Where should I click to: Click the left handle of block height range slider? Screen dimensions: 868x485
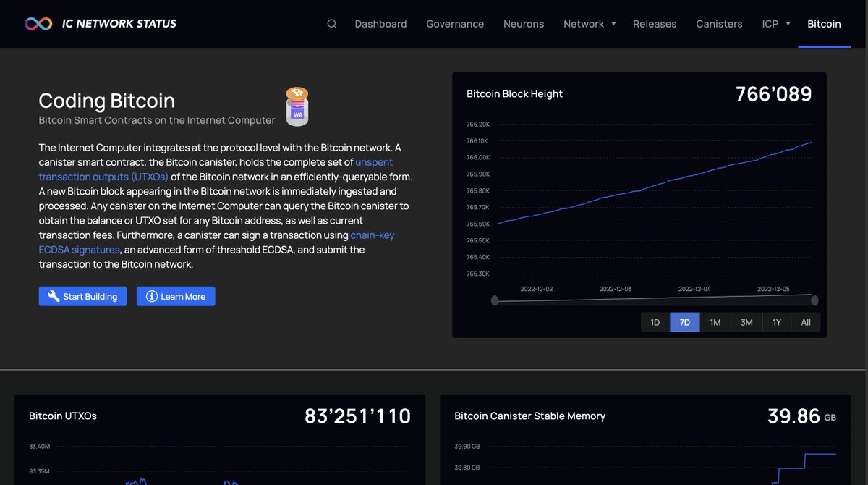[495, 300]
